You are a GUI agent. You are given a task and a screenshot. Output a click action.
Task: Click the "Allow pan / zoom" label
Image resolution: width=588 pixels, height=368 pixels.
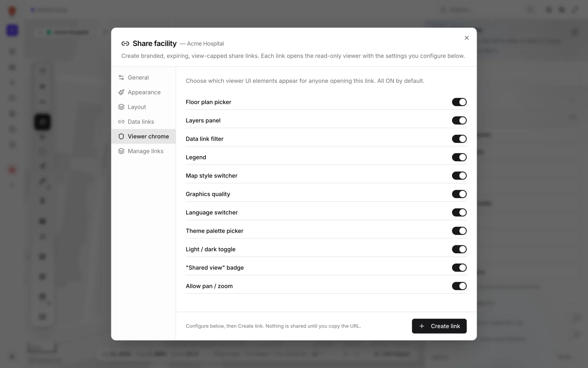pos(209,286)
